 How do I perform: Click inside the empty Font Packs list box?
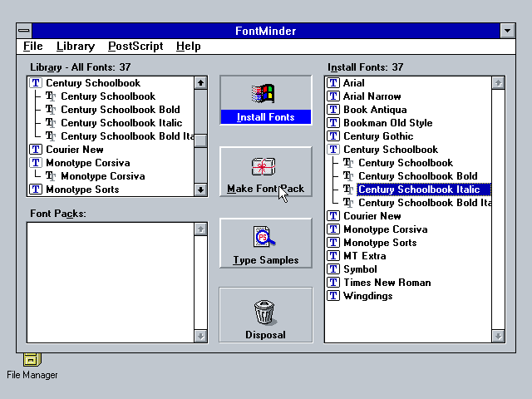(x=111, y=283)
